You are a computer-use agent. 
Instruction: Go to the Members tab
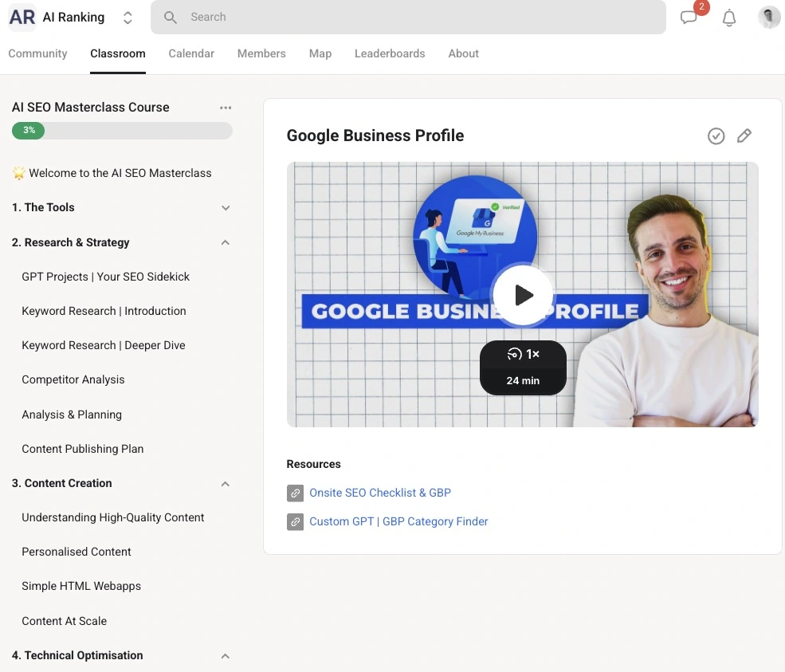click(261, 53)
